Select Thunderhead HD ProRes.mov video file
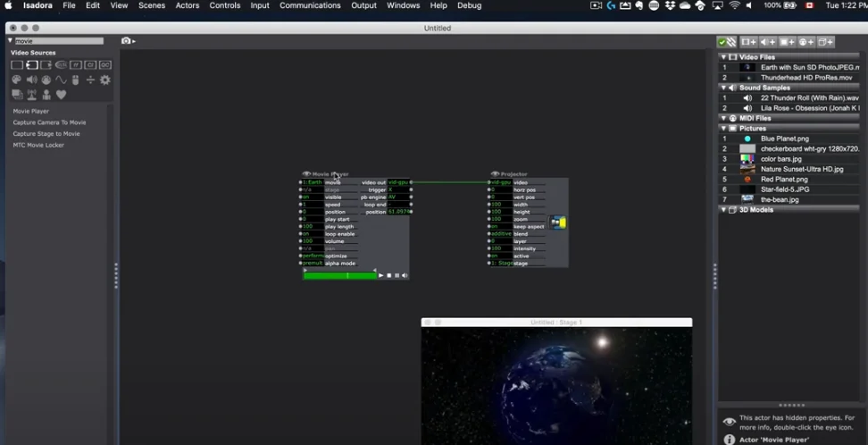The image size is (868, 445). point(806,78)
